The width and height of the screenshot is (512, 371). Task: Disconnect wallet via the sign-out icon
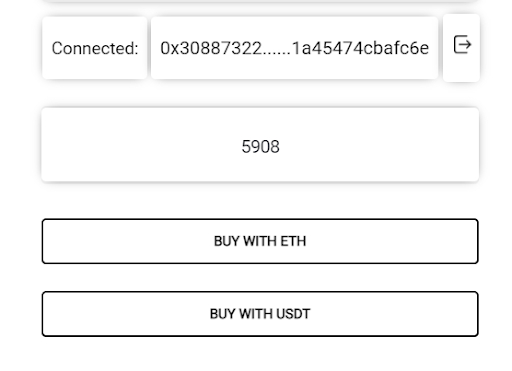462,44
